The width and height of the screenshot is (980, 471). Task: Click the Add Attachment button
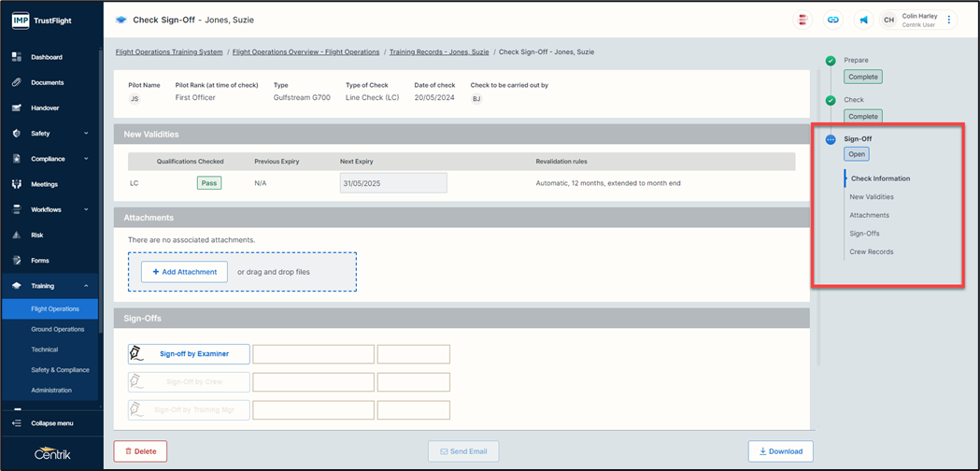pos(184,272)
